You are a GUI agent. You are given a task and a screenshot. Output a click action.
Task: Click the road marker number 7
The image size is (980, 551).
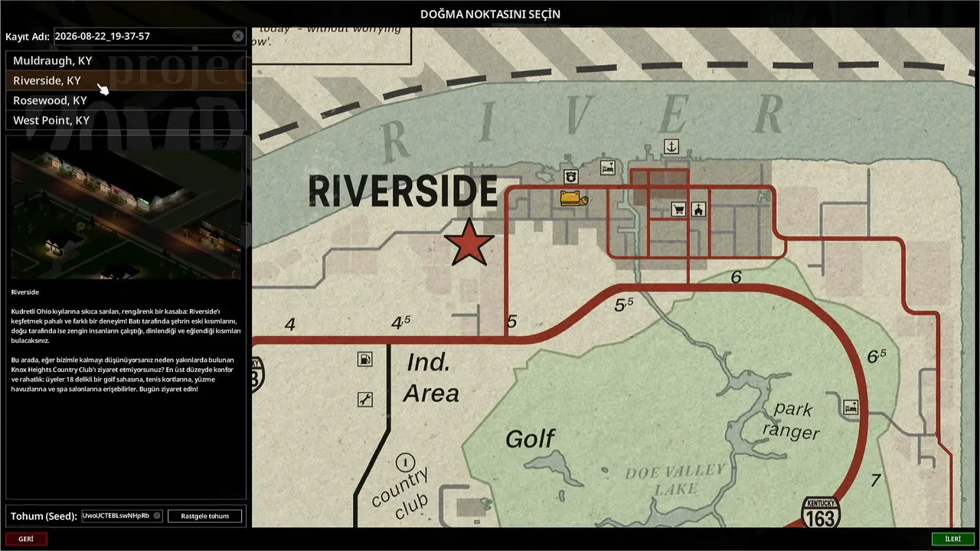(x=875, y=481)
